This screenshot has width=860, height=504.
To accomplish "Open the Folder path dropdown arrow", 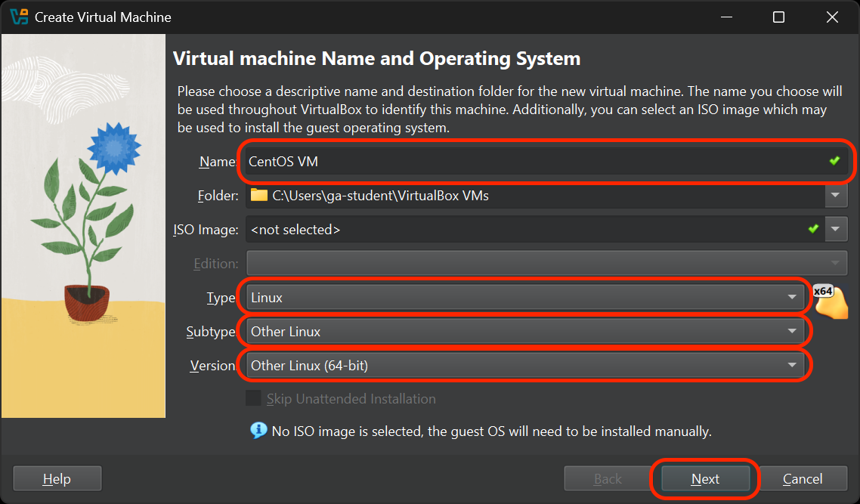I will 836,195.
